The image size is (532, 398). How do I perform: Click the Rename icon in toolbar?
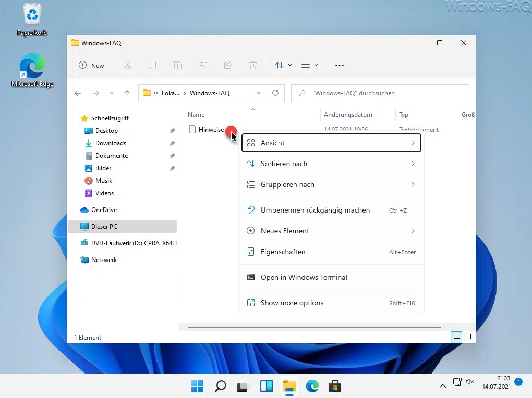point(203,65)
